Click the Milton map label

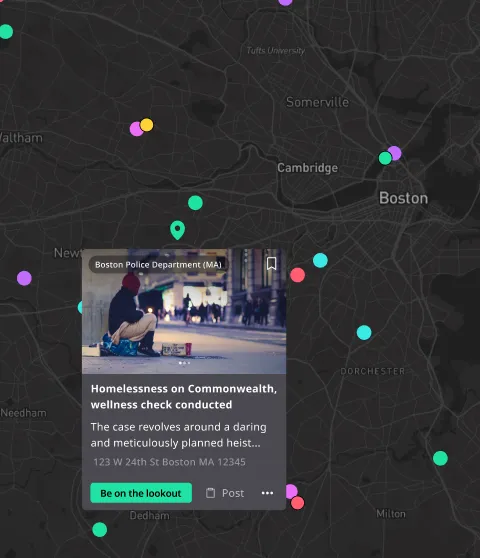pos(391,514)
